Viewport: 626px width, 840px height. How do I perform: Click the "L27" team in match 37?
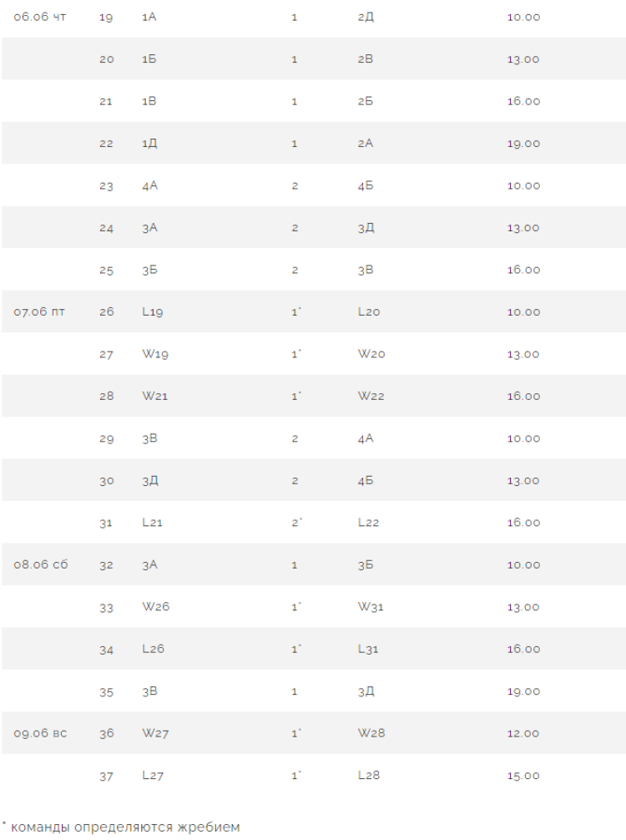point(154,775)
